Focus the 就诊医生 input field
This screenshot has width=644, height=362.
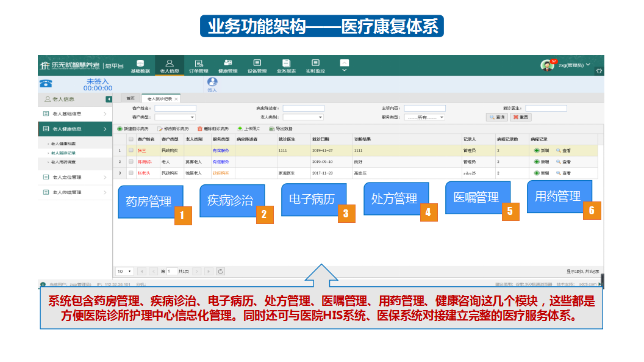point(546,109)
